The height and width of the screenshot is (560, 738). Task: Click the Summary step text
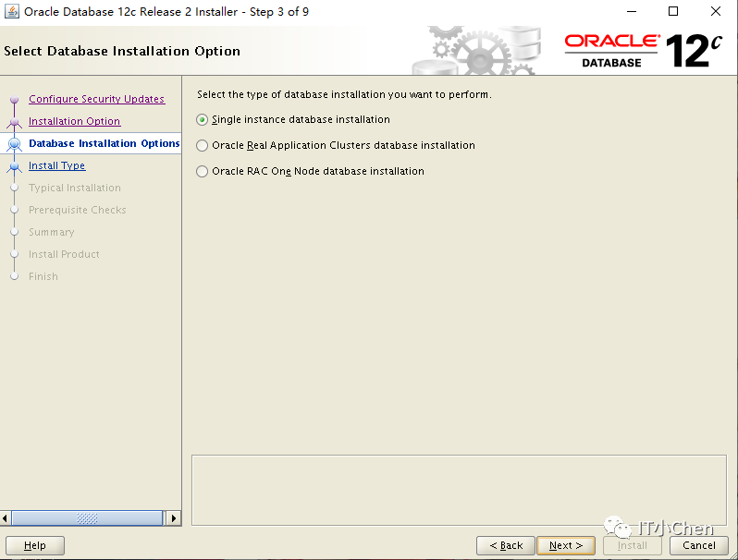tap(51, 232)
